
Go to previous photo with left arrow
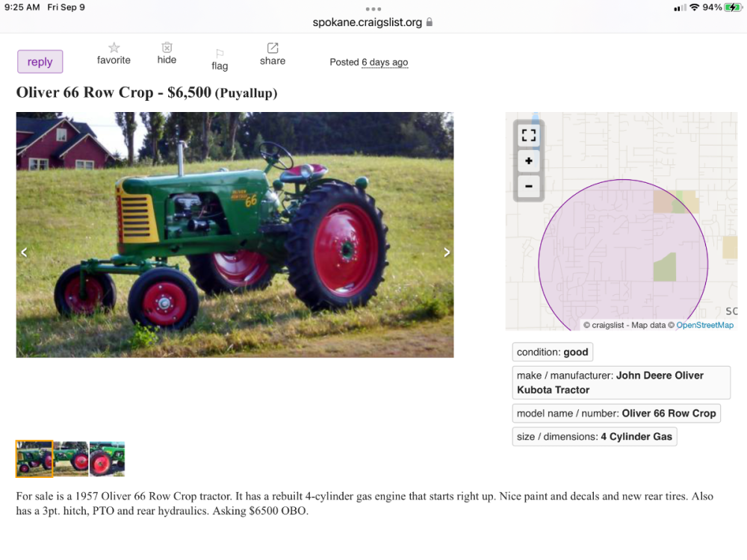(24, 252)
